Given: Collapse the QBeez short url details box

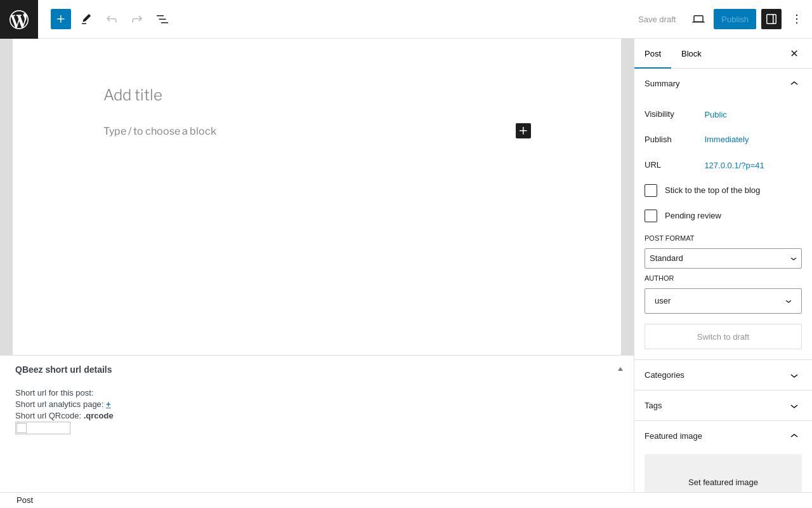Looking at the screenshot, I should tap(620, 369).
